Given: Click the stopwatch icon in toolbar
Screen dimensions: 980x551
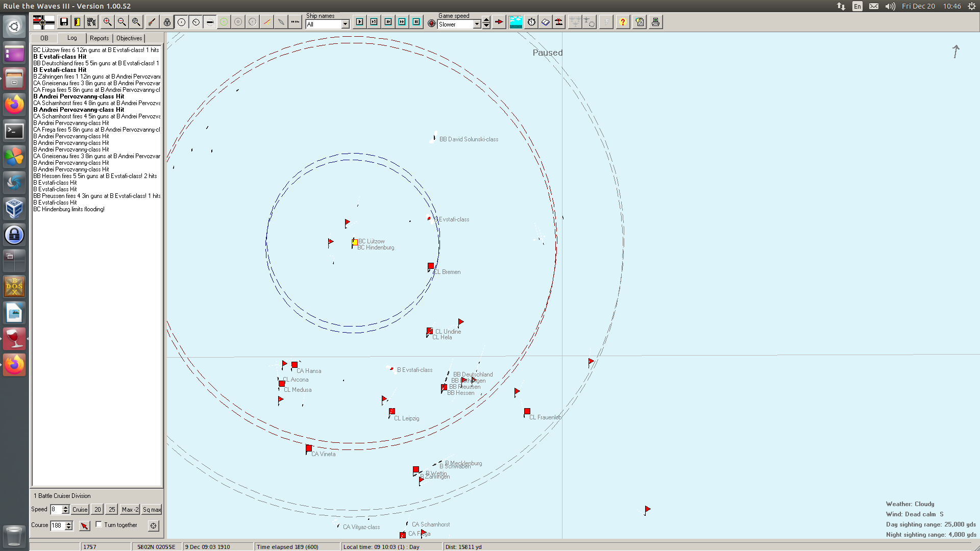Looking at the screenshot, I should [531, 22].
